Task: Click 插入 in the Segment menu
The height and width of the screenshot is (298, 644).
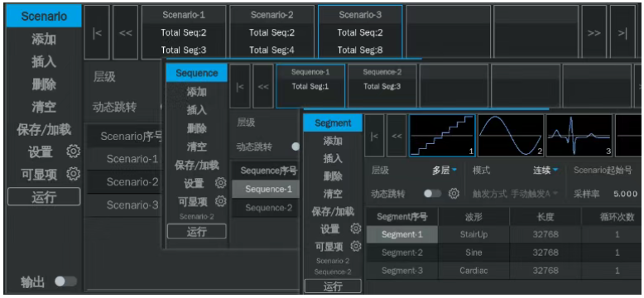Action: pos(333,158)
